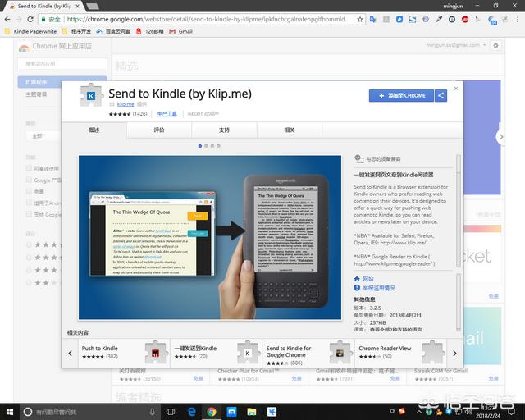The height and width of the screenshot is (420, 525).
Task: Tick the first features filter checkbox in sidebar
Action: (29, 168)
